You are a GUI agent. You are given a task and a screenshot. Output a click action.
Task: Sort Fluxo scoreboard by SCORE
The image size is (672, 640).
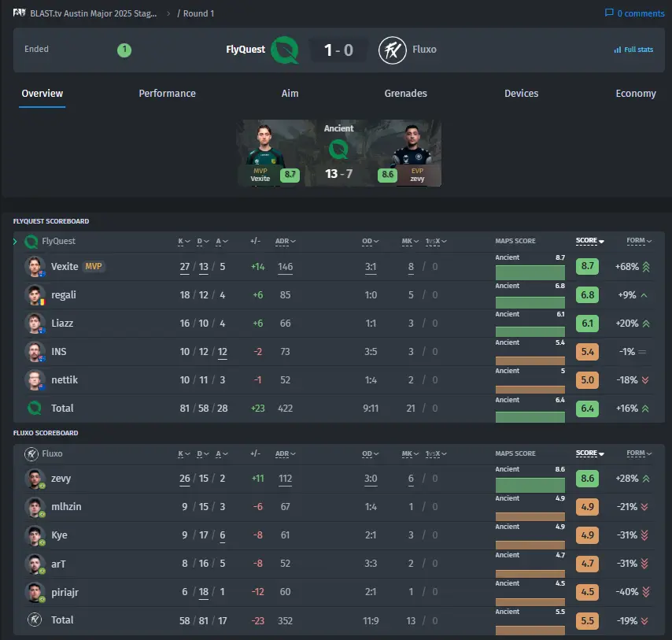coord(589,453)
